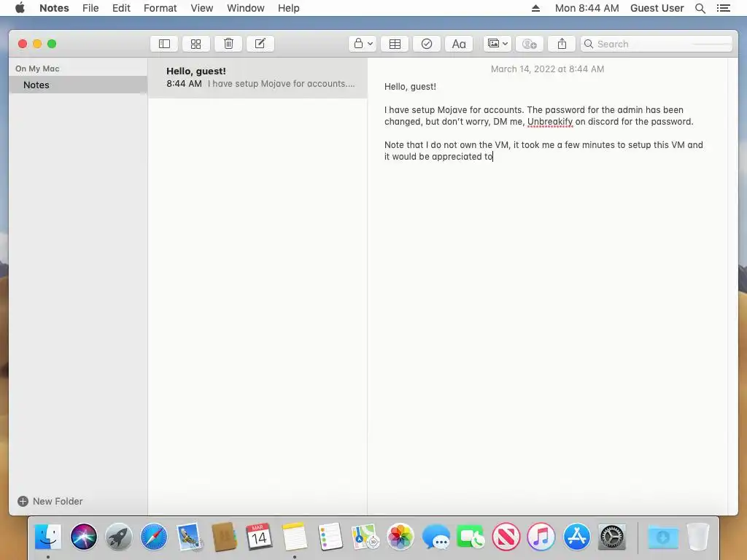Image resolution: width=747 pixels, height=560 pixels.
Task: Toggle the folders sidebar button
Action: [x=164, y=44]
